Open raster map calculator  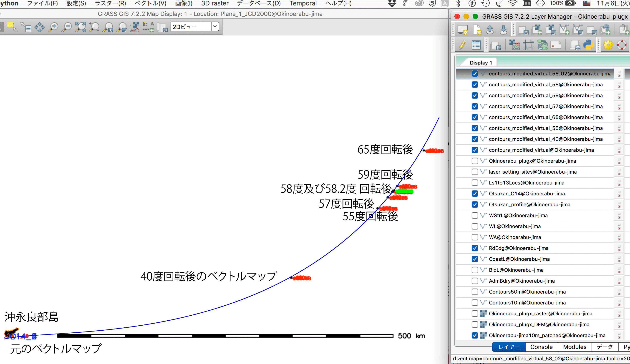tap(515, 45)
